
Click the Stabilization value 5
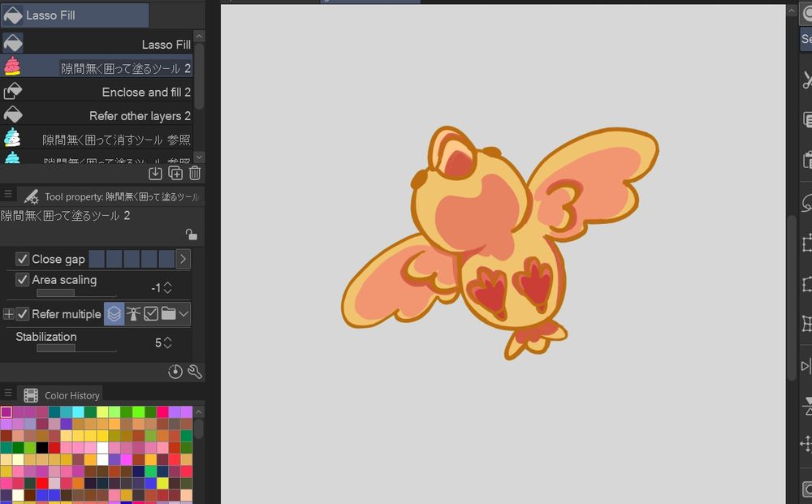click(158, 342)
